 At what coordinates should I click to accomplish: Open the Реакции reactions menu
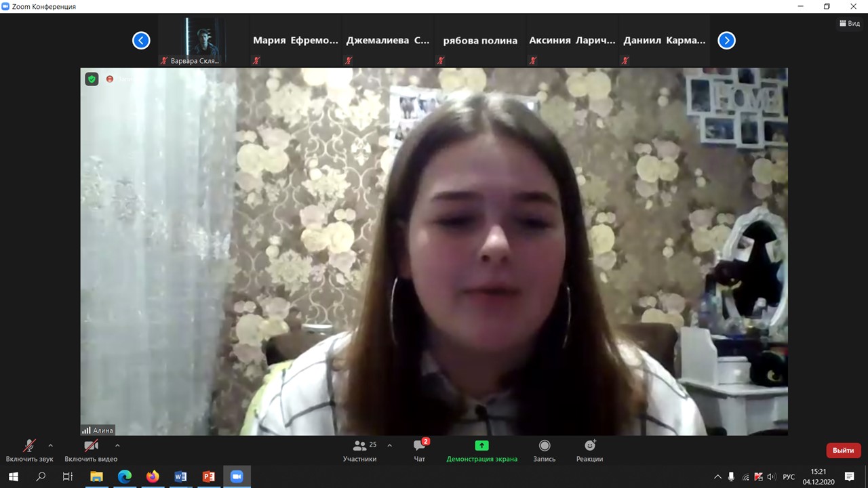click(589, 446)
